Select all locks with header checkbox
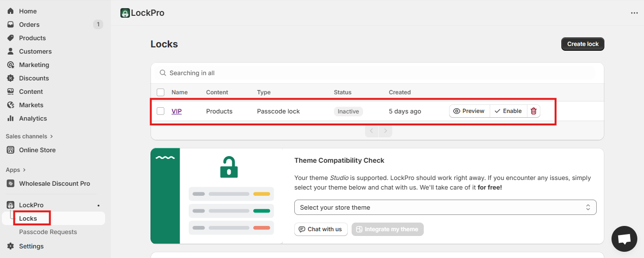 (161, 92)
